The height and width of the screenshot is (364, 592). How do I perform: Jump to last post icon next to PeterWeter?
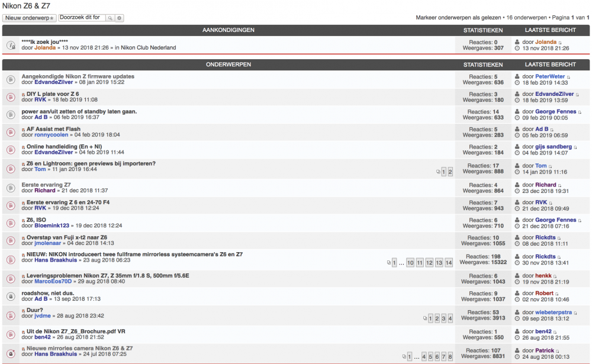[x=568, y=77]
